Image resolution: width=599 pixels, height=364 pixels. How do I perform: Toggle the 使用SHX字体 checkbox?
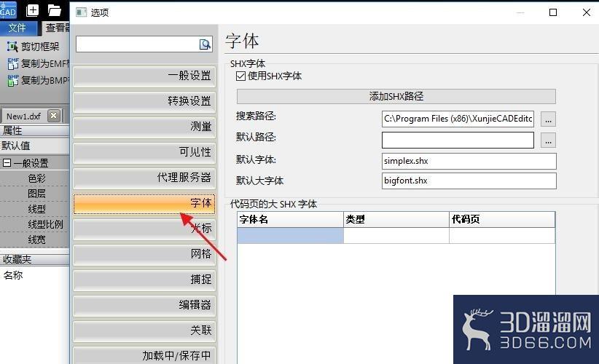[240, 76]
